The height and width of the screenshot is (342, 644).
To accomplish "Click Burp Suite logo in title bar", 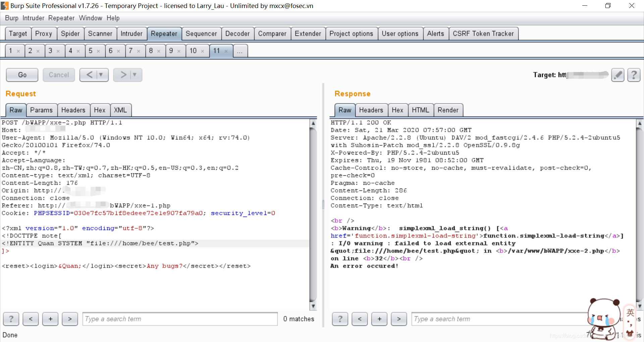I will (x=5, y=6).
